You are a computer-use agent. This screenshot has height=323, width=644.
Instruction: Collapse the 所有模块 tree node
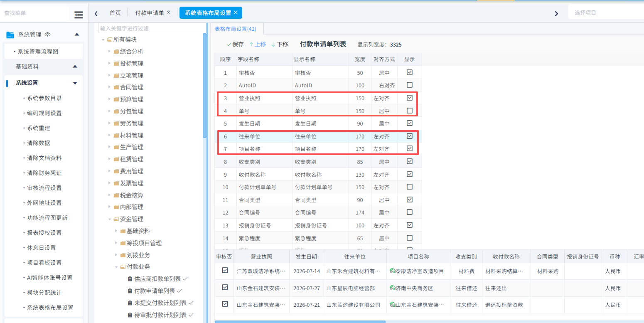click(x=103, y=40)
